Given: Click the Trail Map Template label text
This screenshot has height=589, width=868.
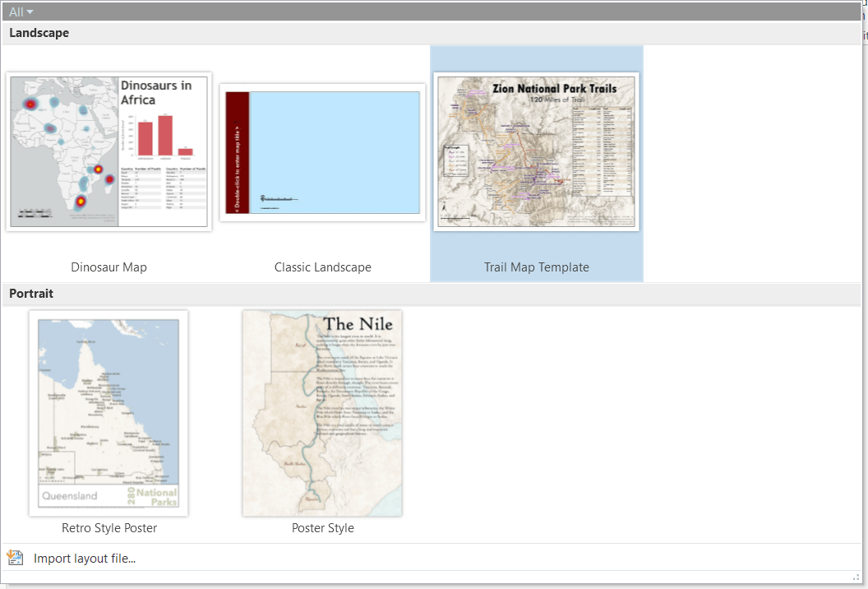Looking at the screenshot, I should pyautogui.click(x=536, y=267).
